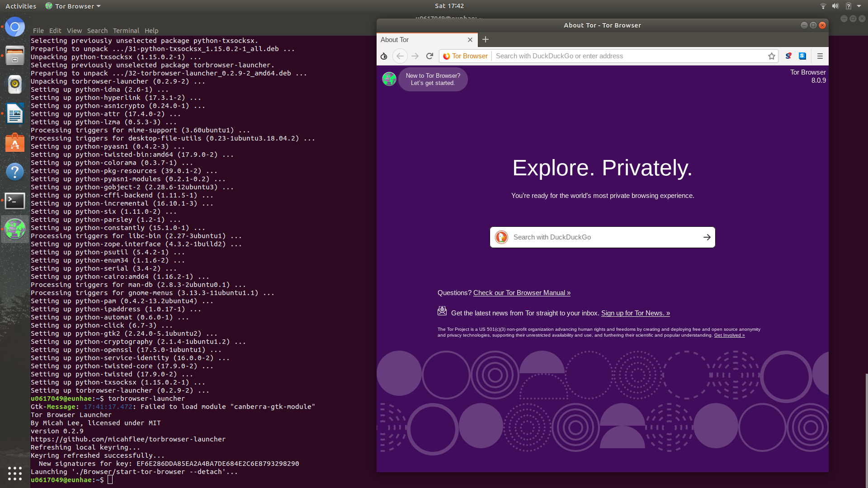Click the DuckDuckGo logo in search box
The width and height of the screenshot is (868, 488).
[501, 237]
